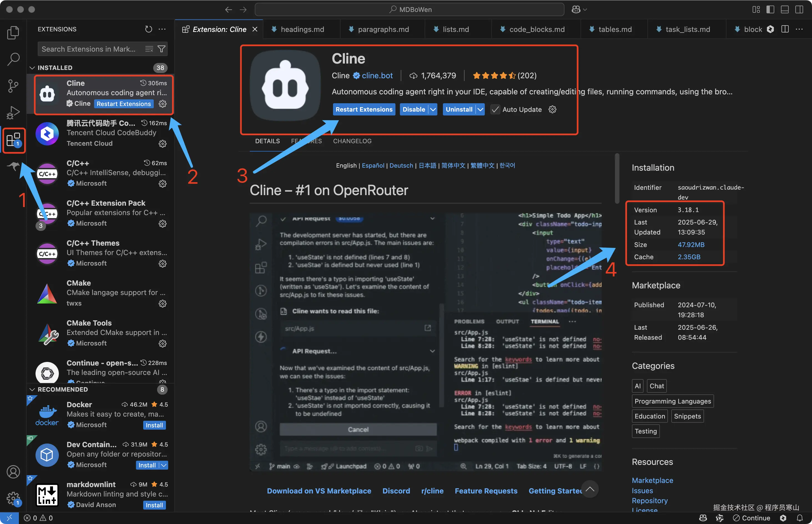Toggle the Auto Update checkbox

495,110
